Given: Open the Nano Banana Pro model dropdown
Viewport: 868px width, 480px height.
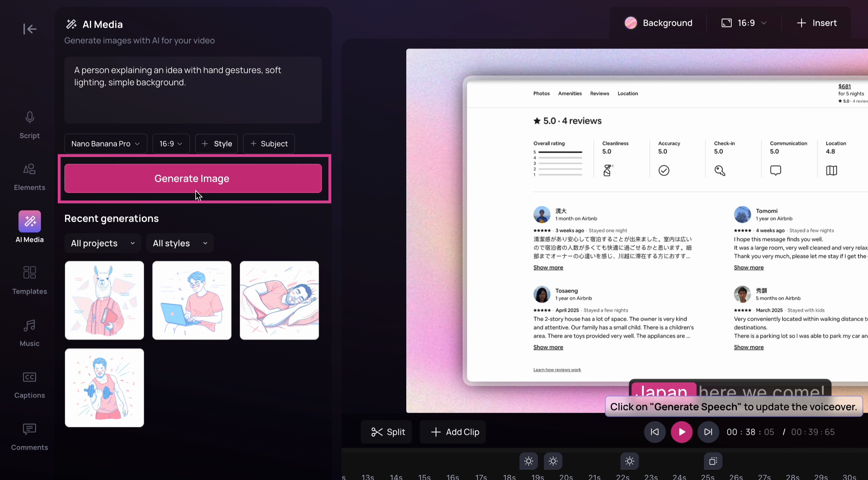Looking at the screenshot, I should point(106,144).
